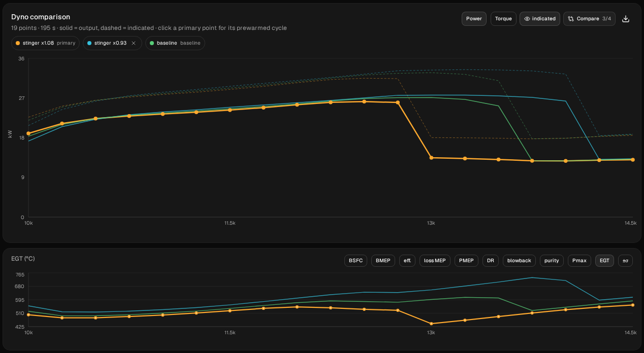This screenshot has width=644, height=353.
Task: Click the primary EGT point at 13k
Action: pyautogui.click(x=431, y=324)
